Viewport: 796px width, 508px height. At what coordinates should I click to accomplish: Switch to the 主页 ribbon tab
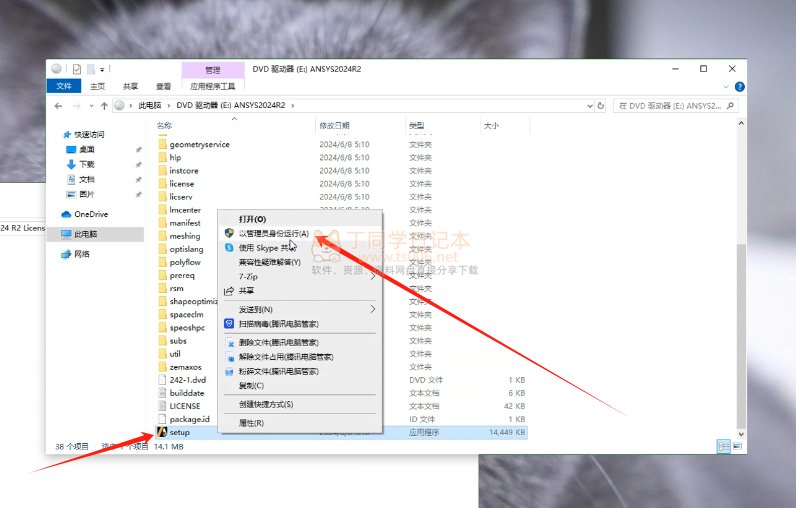pyautogui.click(x=97, y=86)
